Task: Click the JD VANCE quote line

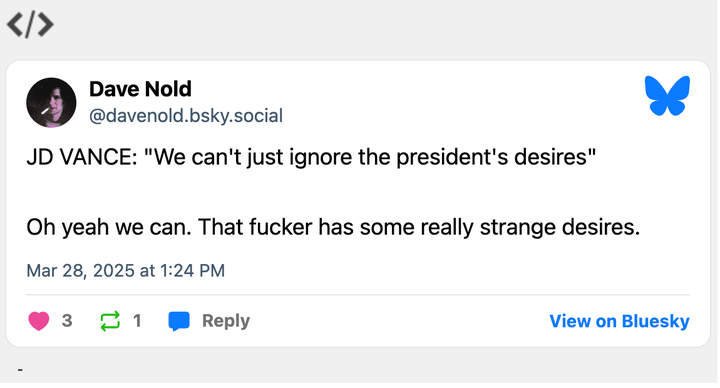Action: click(x=311, y=157)
